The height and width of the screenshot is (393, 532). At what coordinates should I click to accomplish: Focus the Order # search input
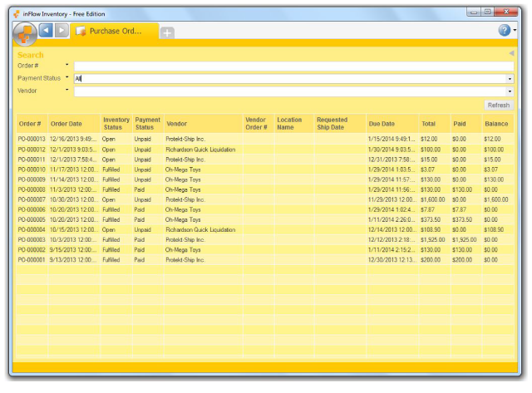293,66
